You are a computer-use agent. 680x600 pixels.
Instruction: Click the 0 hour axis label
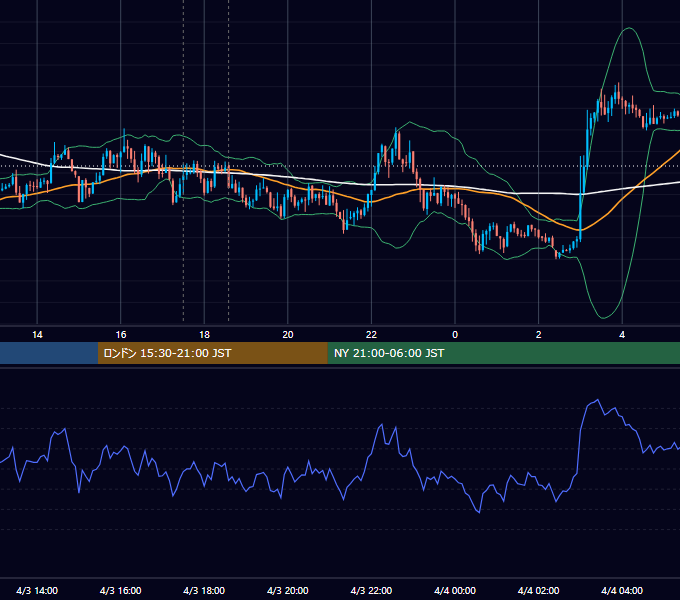[455, 335]
